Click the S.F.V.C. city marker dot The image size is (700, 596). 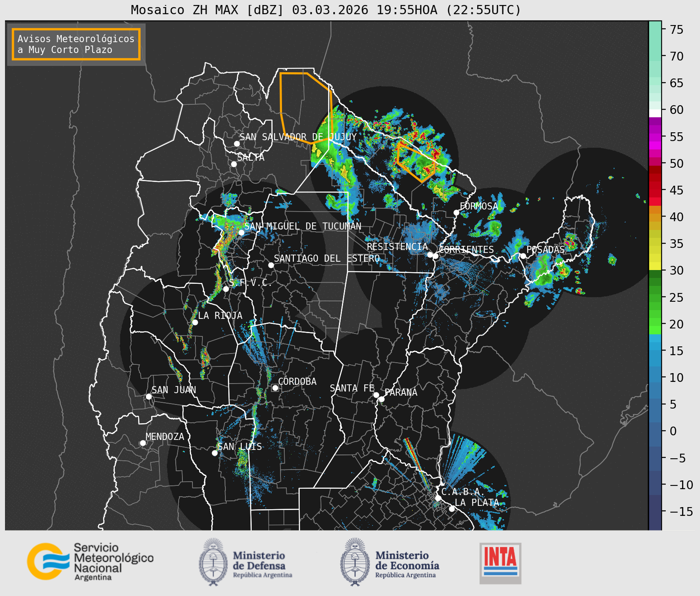(226, 289)
